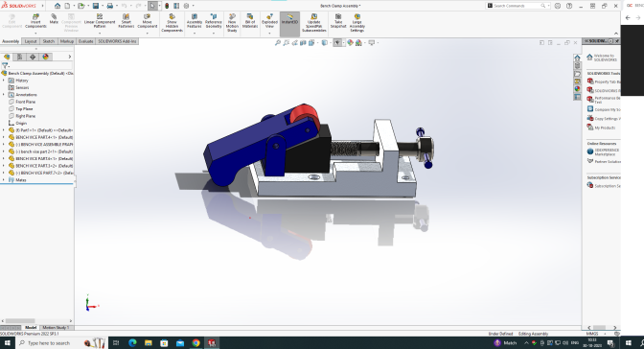
Task: Click the Smart Fasteners tool
Action: click(126, 21)
